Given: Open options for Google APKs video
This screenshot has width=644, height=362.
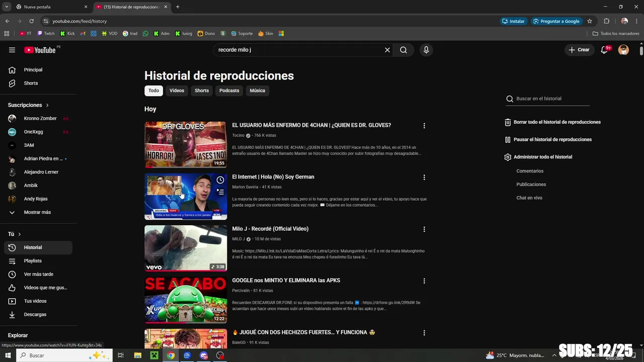Looking at the screenshot, I should click(424, 281).
